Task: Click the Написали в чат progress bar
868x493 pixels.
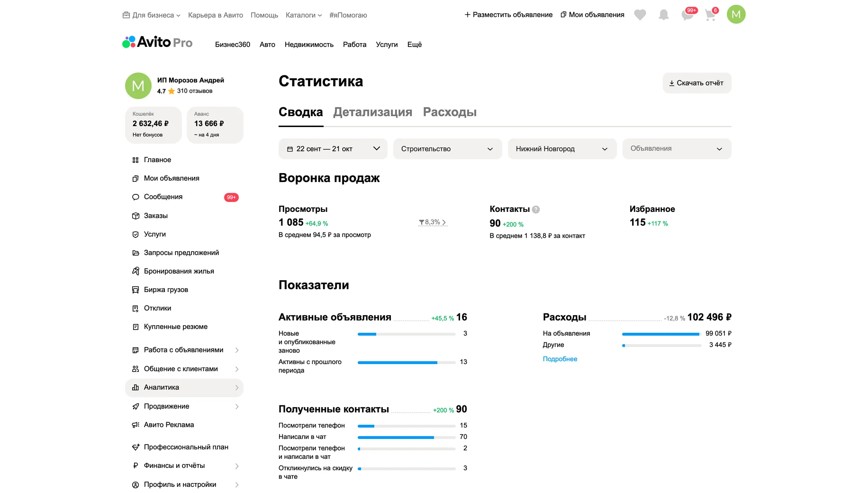Action: pos(407,438)
